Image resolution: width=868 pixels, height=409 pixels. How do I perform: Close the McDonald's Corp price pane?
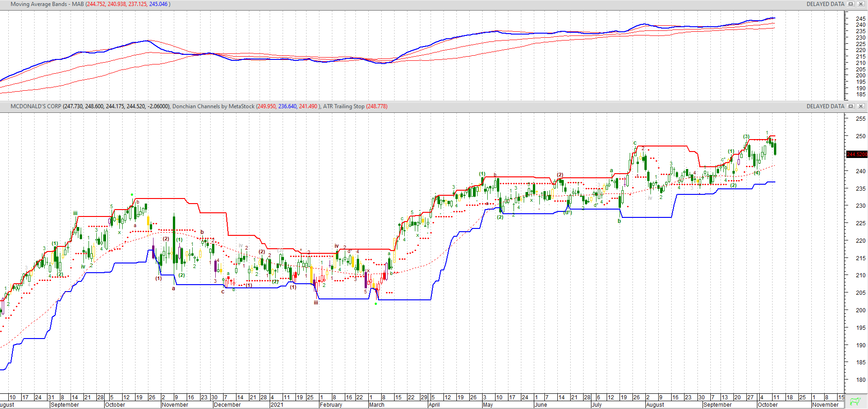[860, 106]
